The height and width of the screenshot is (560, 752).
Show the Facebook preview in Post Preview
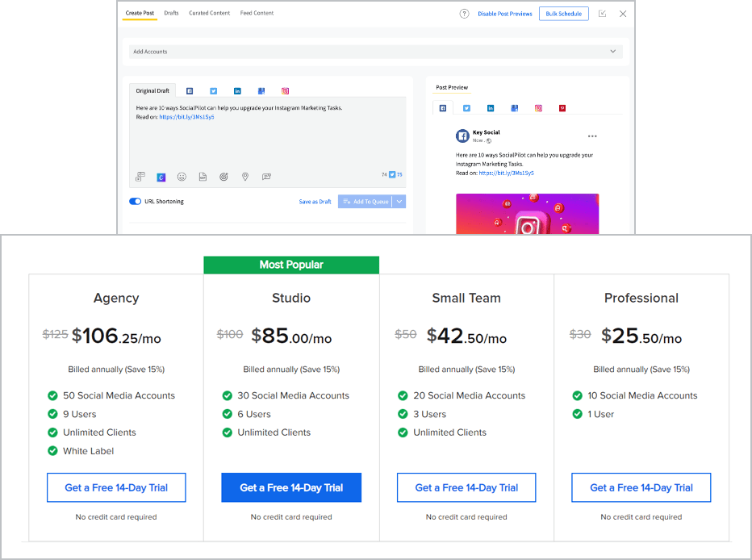(443, 108)
